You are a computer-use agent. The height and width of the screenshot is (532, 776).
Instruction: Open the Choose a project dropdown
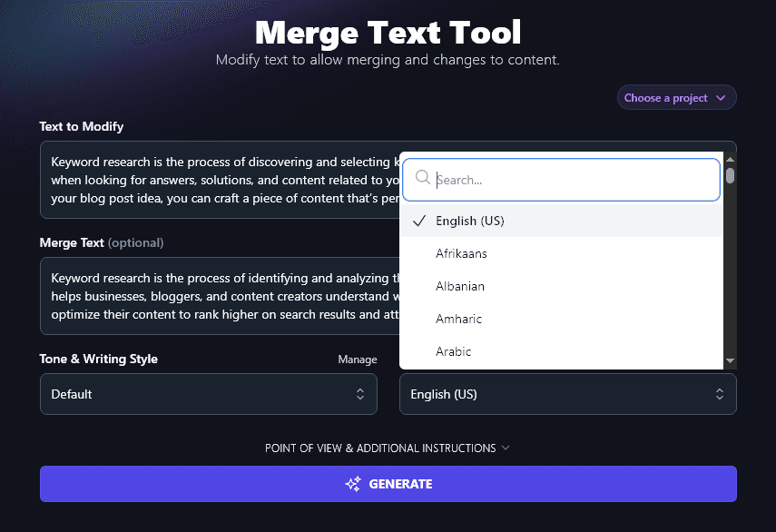(x=676, y=97)
